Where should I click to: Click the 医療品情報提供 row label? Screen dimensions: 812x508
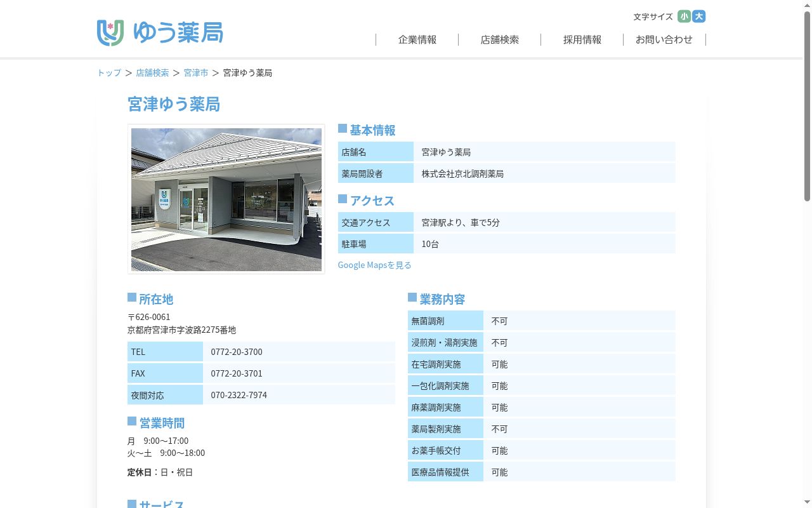pyautogui.click(x=445, y=472)
